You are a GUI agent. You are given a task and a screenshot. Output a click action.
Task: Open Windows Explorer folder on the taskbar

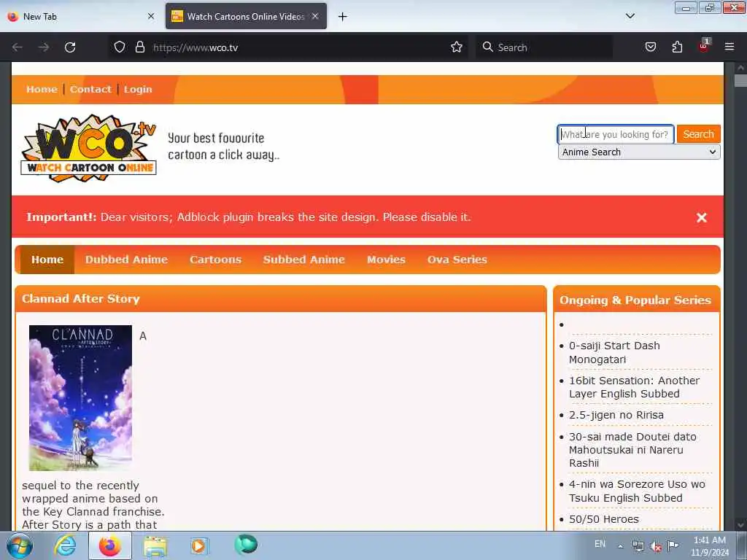click(155, 546)
